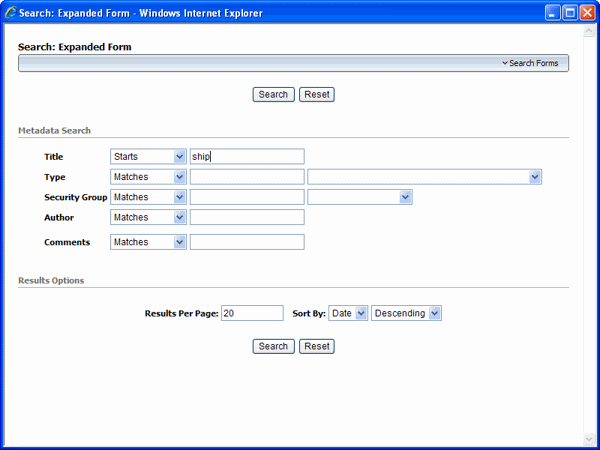Open the Type operator Matches dropdown
600x450 pixels.
[148, 177]
